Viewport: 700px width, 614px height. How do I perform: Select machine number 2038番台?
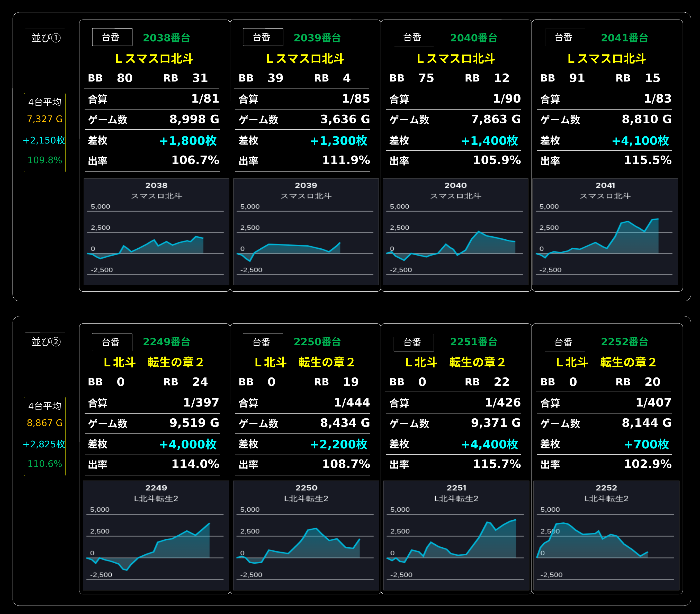coord(166,38)
